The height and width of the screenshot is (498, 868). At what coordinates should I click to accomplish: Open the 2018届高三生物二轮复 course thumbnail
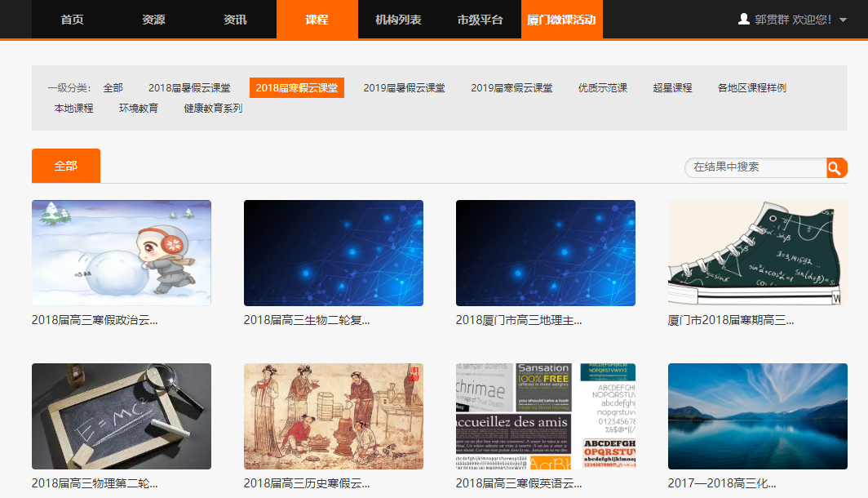[333, 252]
